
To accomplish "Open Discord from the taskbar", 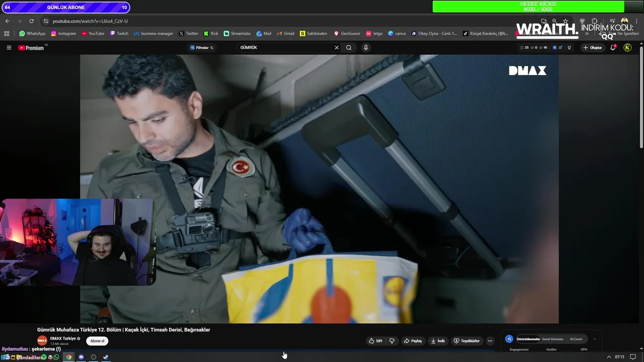I will click(81, 357).
